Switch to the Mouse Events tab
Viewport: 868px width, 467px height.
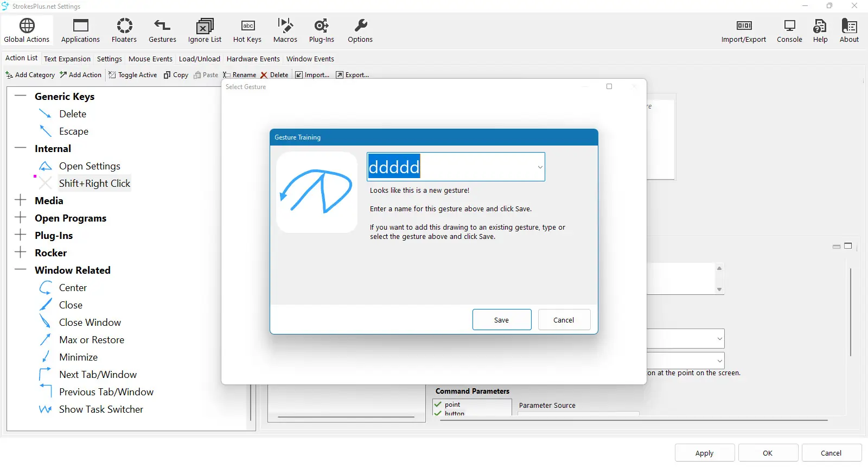150,59
